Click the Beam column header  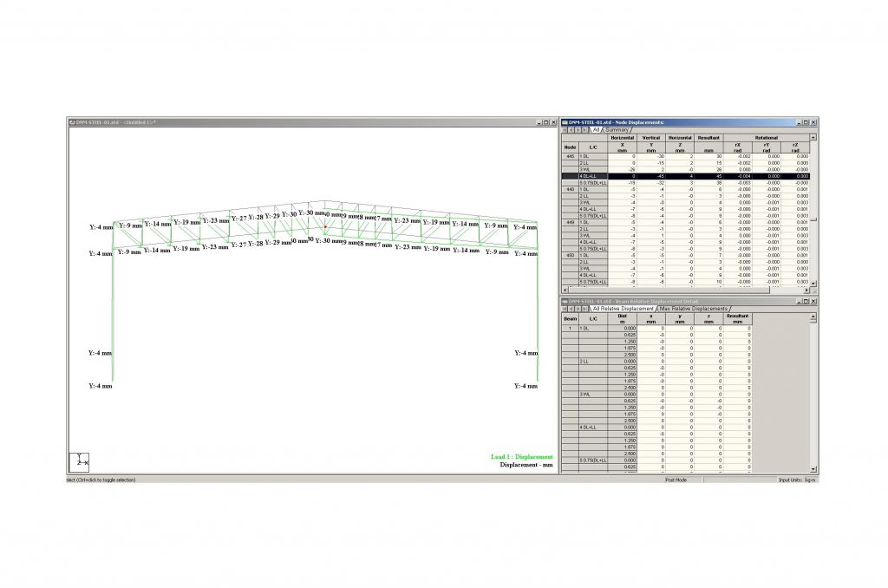click(x=570, y=318)
